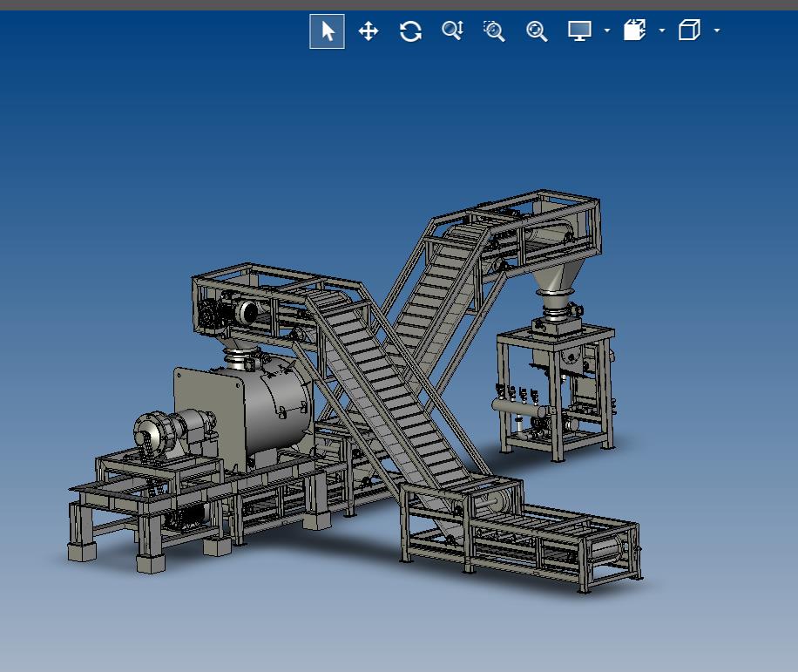This screenshot has width=798, height=672.
Task: Click the Zoom in/out magnifier tool
Action: tap(451, 31)
